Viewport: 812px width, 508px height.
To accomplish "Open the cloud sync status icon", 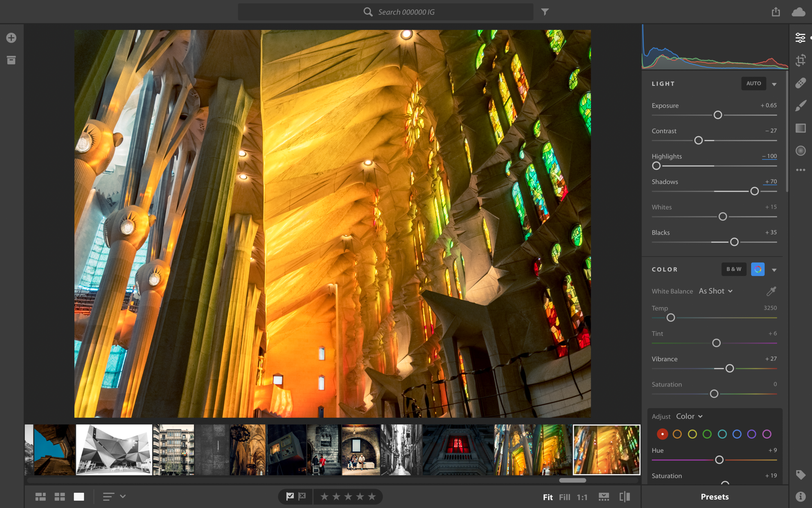I will pos(799,12).
